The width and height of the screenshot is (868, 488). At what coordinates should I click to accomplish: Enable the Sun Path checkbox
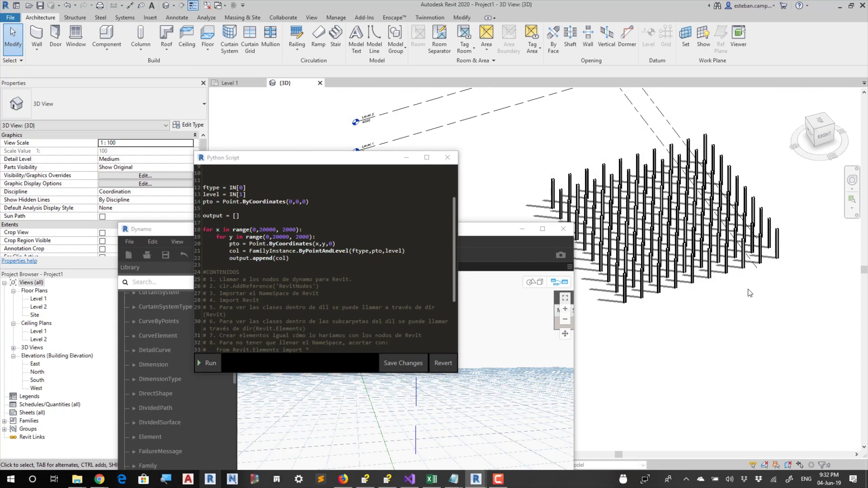pos(102,217)
